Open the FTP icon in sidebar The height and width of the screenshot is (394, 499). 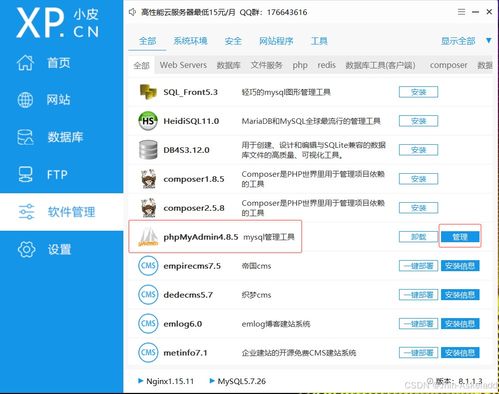(x=25, y=174)
